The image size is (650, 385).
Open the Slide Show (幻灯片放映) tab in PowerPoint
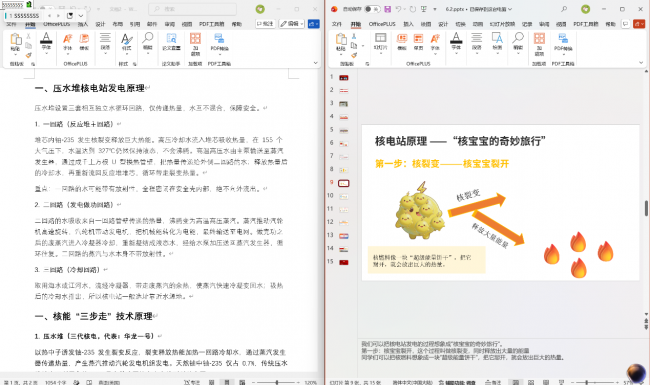[x=502, y=24]
